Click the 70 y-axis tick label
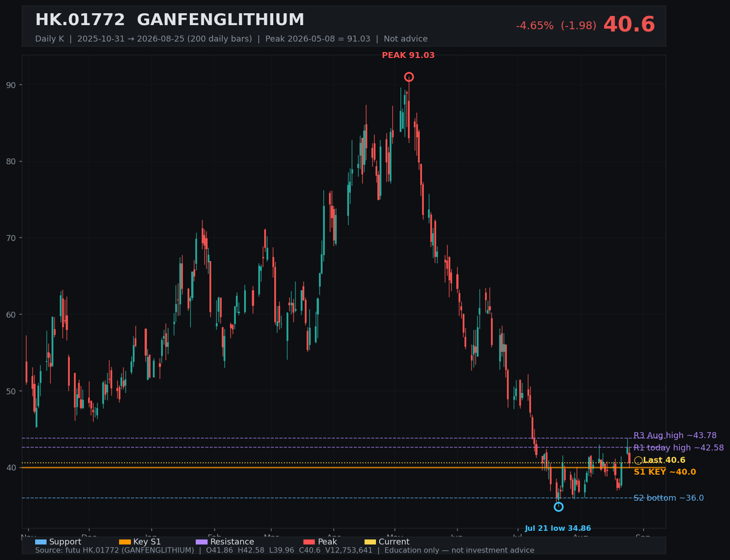Image resolution: width=730 pixels, height=560 pixels. click(x=11, y=238)
